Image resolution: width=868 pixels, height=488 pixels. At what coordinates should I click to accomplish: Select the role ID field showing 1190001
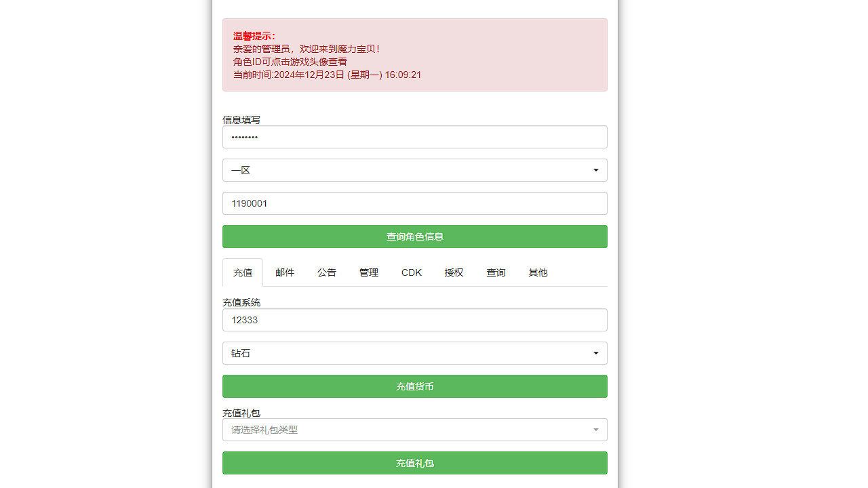click(415, 203)
